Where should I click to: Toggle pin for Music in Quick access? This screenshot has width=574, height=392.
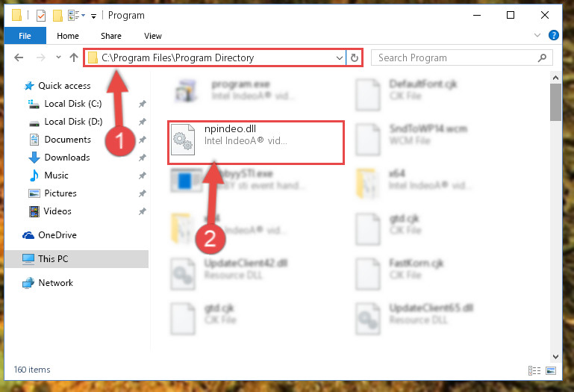point(142,175)
